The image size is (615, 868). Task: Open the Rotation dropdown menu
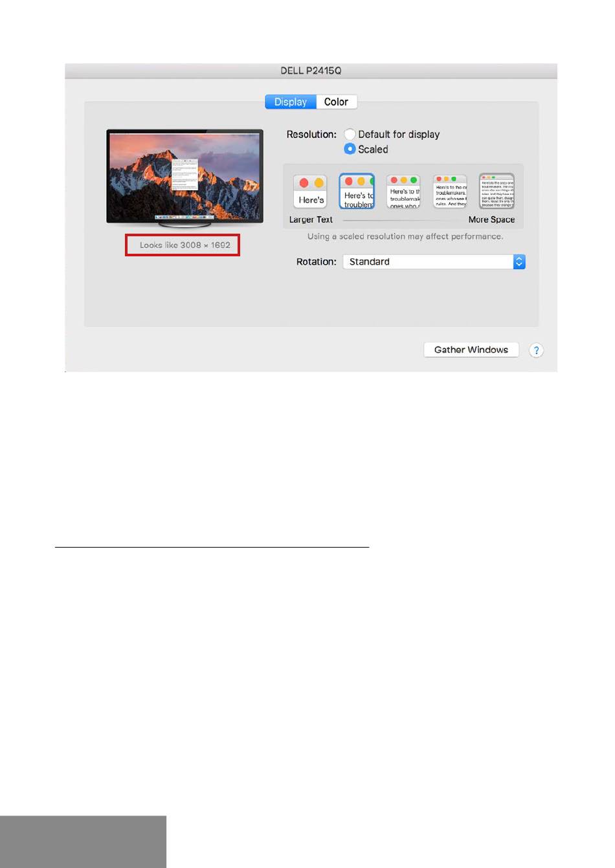(x=434, y=262)
